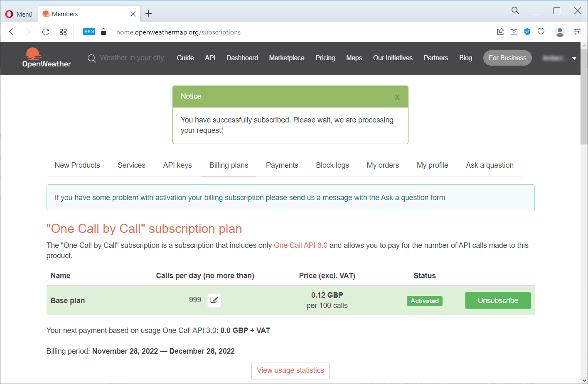The width and height of the screenshot is (588, 384).
Task: Click the ad blocker shield icon
Action: [527, 32]
